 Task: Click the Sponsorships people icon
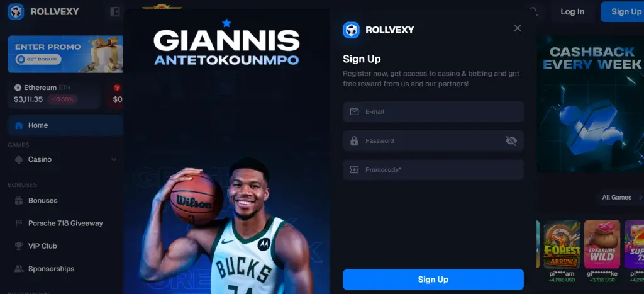click(x=19, y=269)
